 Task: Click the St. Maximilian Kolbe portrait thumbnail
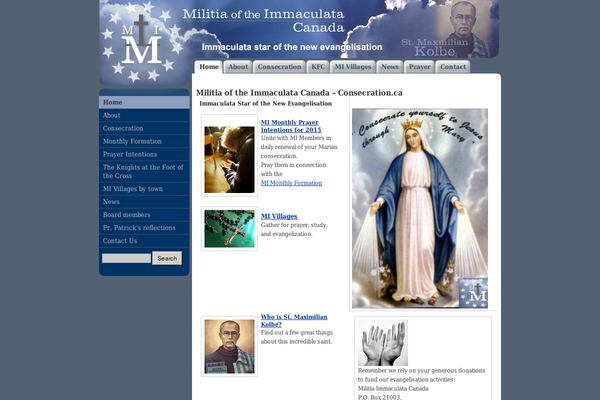[229, 347]
